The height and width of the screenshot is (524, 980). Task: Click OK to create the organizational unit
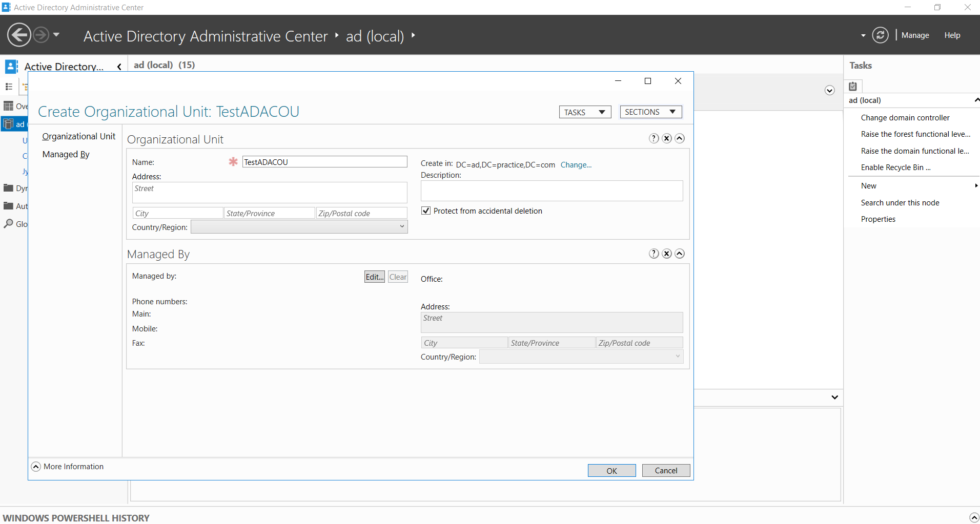click(612, 471)
